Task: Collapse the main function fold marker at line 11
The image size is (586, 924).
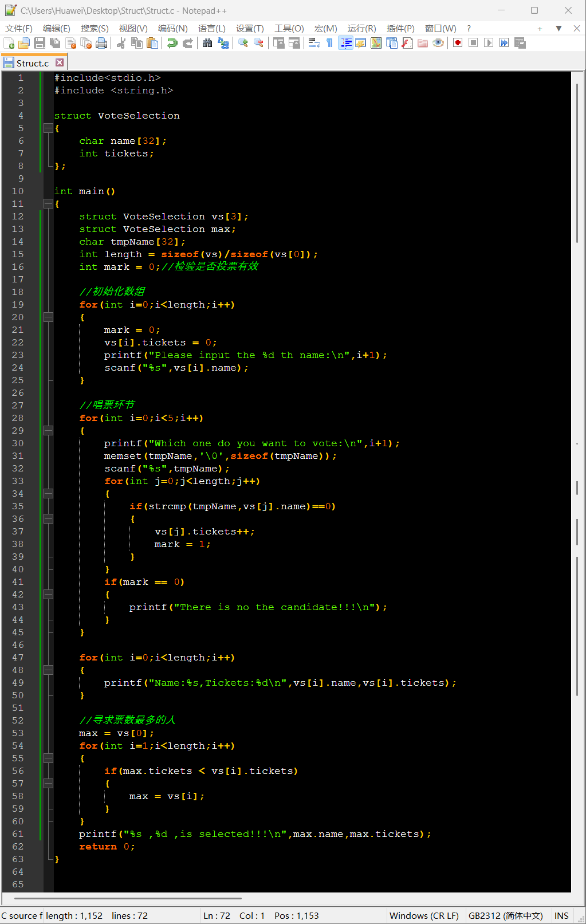Action: point(49,204)
